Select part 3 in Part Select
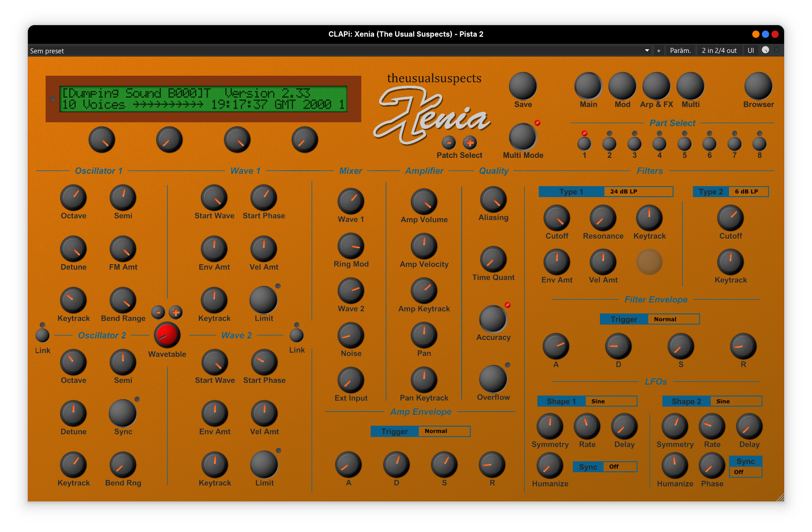Screen dimensions: 812x532 [634, 144]
